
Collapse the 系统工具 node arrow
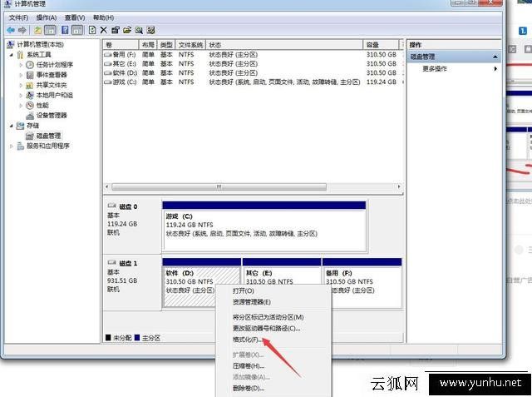[12, 55]
